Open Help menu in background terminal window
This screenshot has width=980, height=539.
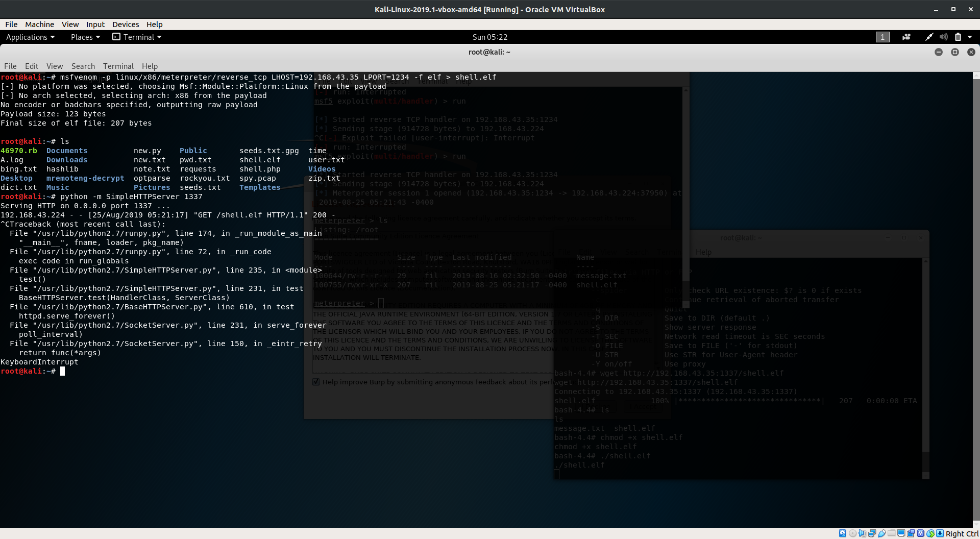(x=703, y=252)
